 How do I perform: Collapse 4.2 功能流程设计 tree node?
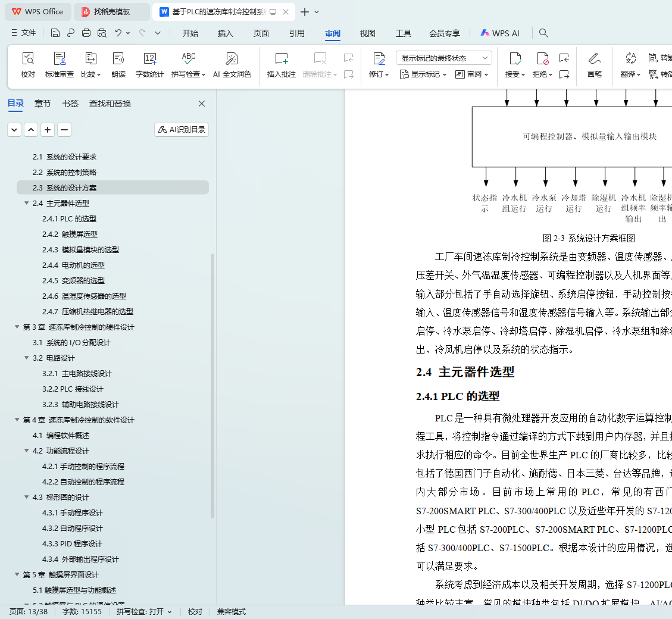[x=27, y=451]
